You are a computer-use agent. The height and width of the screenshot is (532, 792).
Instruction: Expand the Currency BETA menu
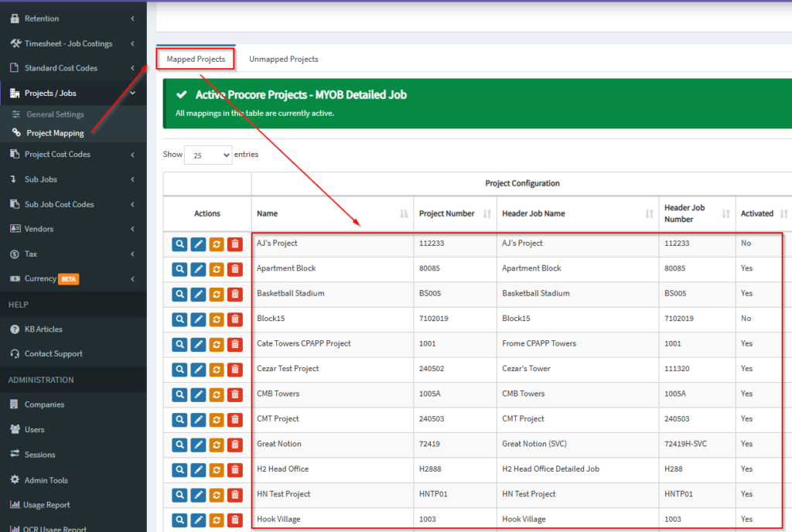(x=73, y=279)
